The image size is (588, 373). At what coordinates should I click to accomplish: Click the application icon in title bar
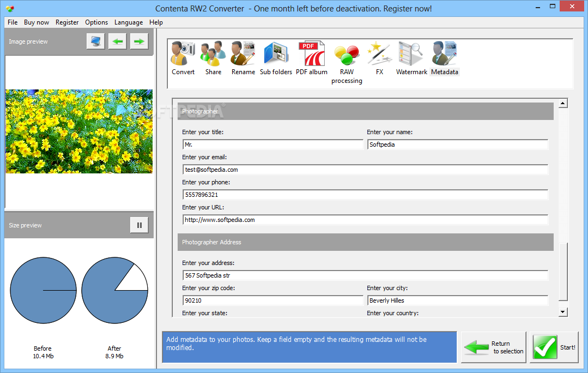click(x=10, y=8)
